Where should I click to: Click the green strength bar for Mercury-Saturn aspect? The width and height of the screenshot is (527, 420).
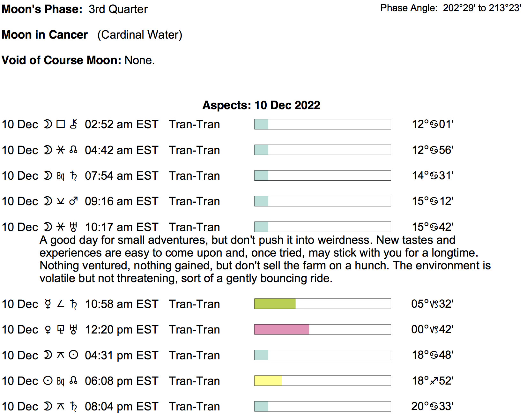[x=275, y=304]
